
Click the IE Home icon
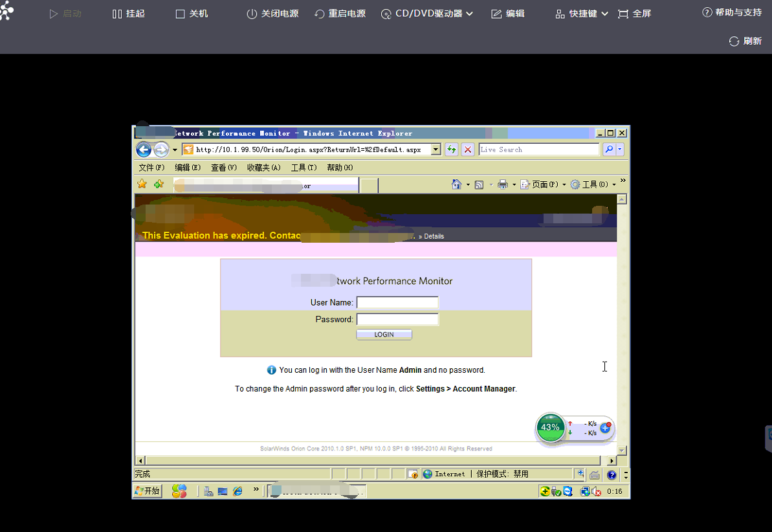[456, 184]
